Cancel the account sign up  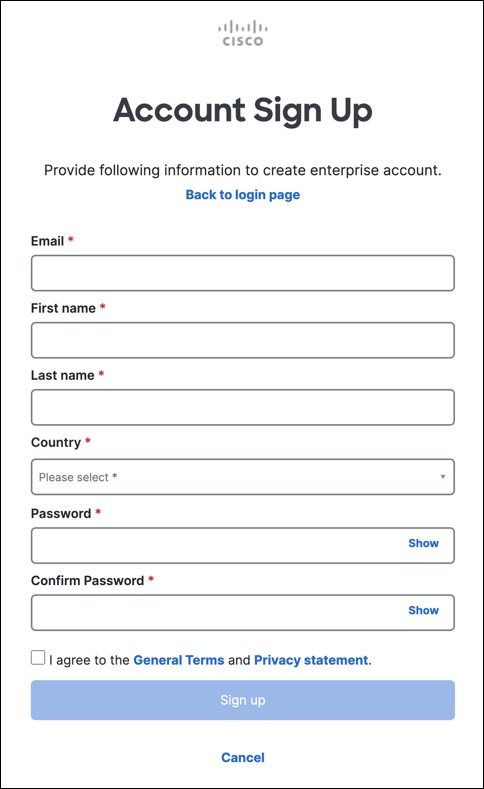pos(243,757)
